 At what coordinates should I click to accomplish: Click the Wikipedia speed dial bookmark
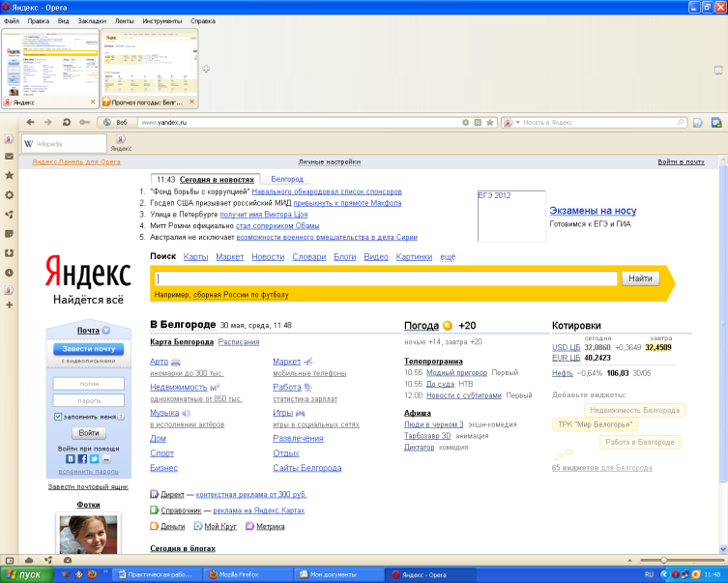click(64, 144)
